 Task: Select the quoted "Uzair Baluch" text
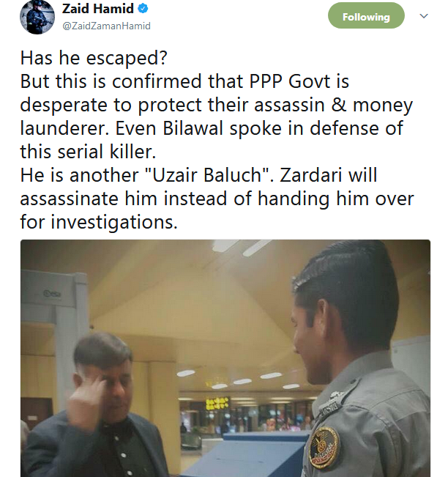(x=207, y=175)
